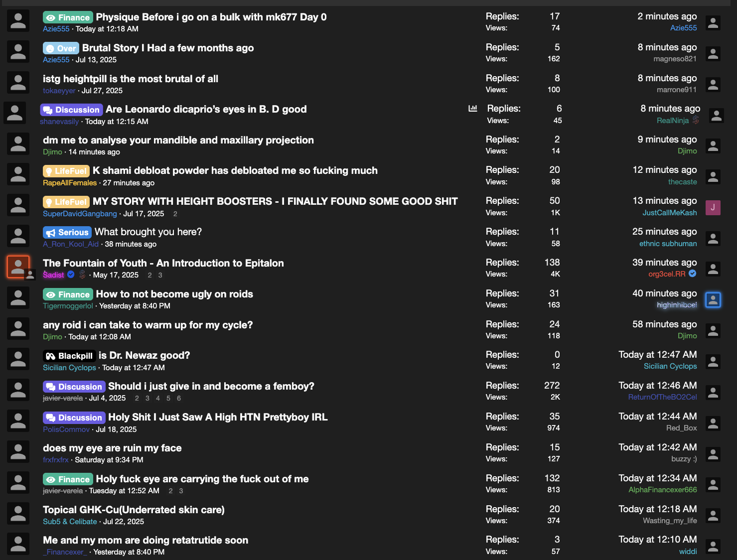Visit Sicilian Cyclops author profile link

[x=69, y=368]
